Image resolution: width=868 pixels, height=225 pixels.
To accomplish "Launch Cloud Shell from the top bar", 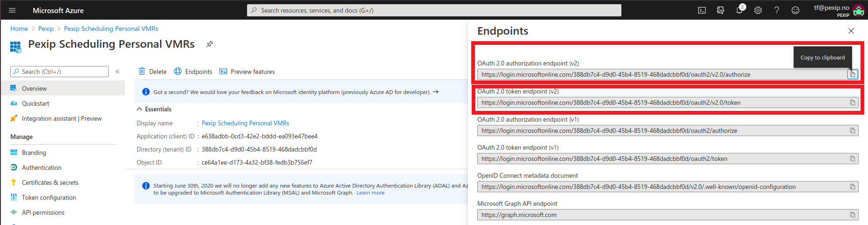I will coord(702,10).
